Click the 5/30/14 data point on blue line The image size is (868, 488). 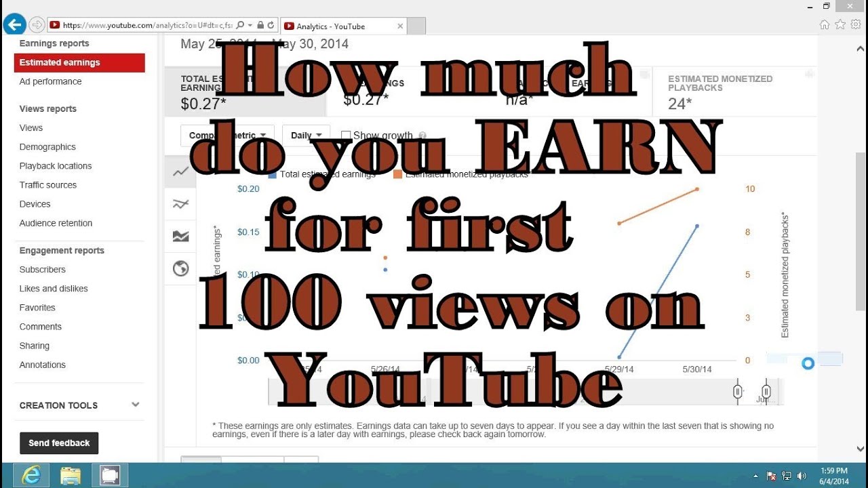[x=697, y=226]
